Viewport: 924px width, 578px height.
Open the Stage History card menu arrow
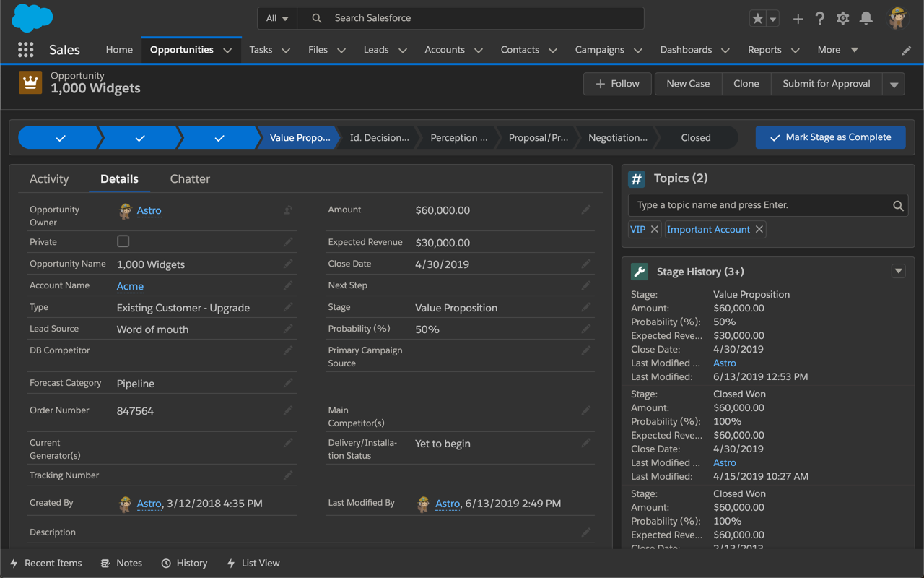click(898, 271)
